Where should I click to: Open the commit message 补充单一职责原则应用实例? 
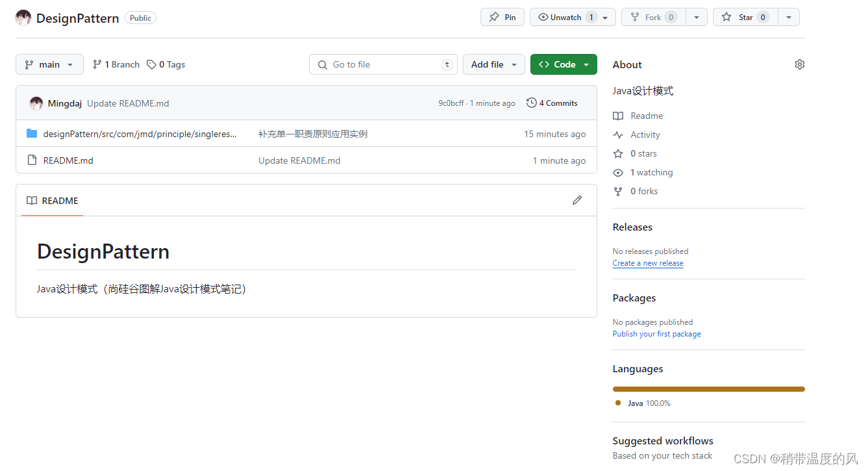pyautogui.click(x=313, y=134)
